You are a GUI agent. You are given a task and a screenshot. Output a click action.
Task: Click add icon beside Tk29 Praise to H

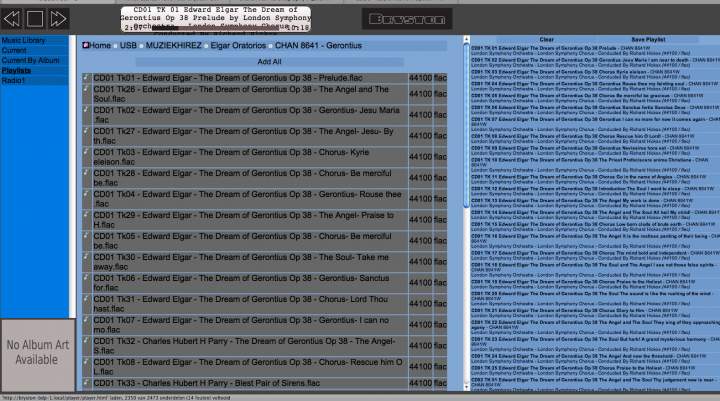pyautogui.click(x=86, y=215)
